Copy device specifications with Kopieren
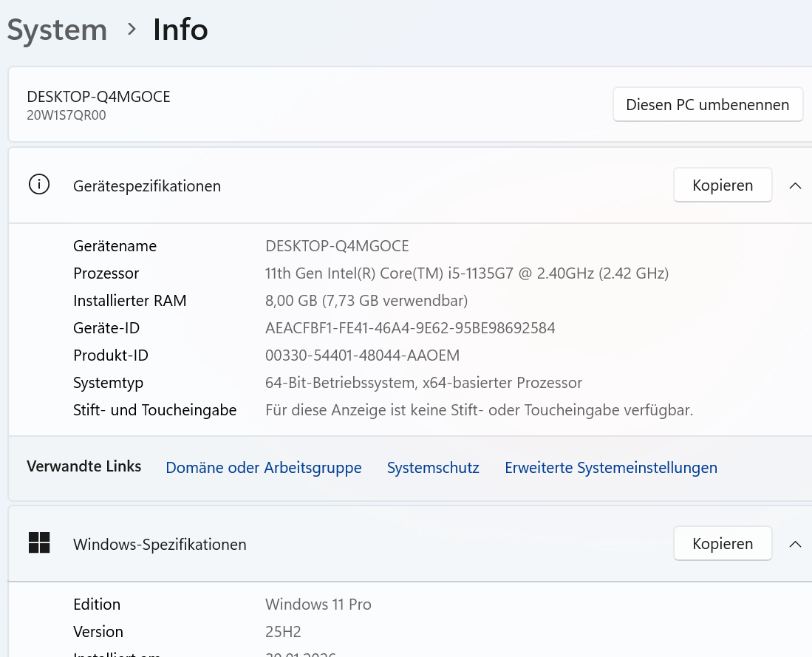The height and width of the screenshot is (657, 812). click(723, 185)
